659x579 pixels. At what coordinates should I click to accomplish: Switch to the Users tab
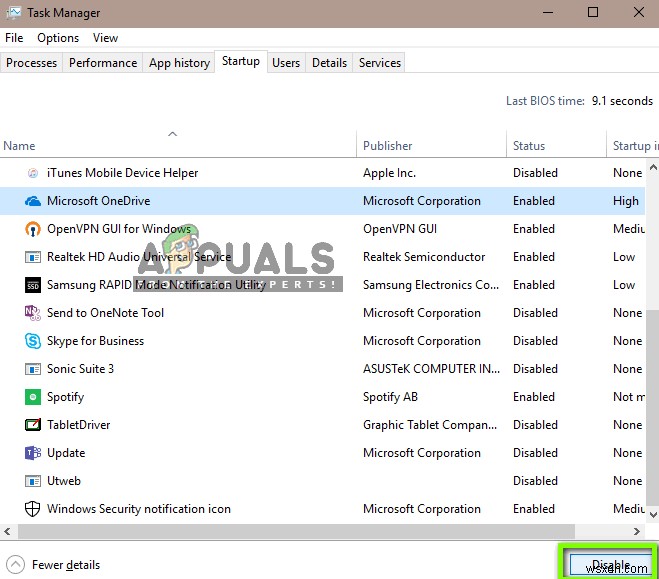pos(286,63)
